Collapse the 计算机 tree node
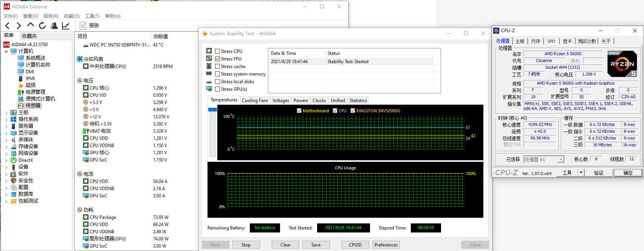Screen dimensions: 644x251 (6, 51)
